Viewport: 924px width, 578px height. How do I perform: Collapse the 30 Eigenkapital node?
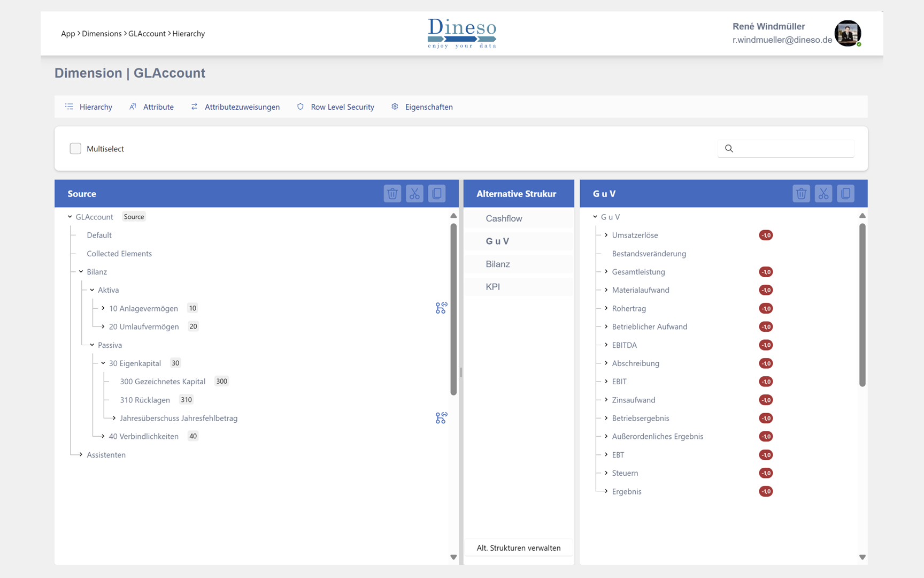click(103, 363)
